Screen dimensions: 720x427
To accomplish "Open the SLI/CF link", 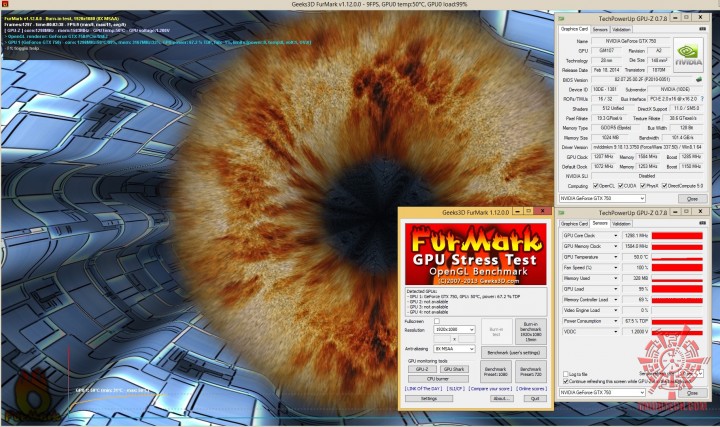I will click(456, 388).
